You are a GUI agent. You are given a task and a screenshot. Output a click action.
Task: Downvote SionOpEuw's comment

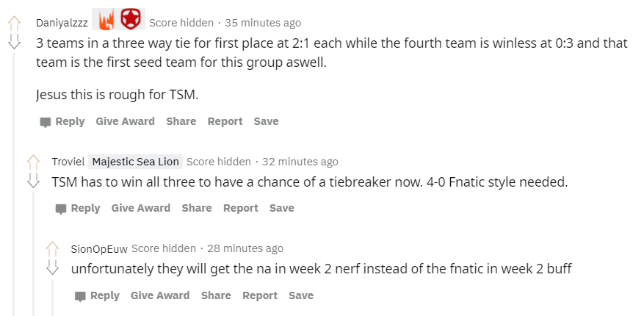[x=52, y=267]
